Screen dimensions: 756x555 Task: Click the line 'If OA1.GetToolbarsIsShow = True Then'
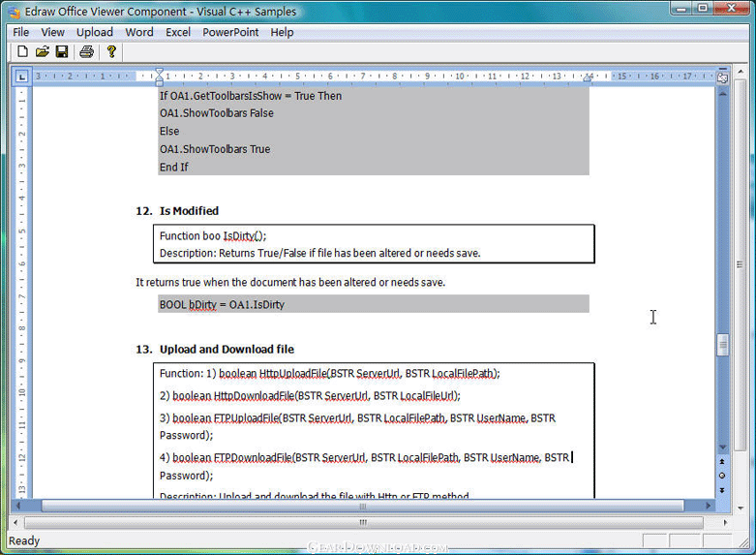251,96
